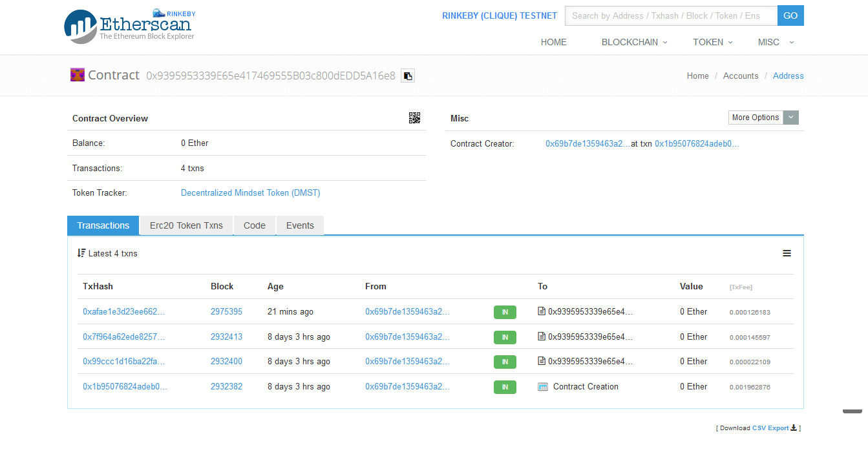Open transaction hash 0x7f964a62ede8257

124,336
